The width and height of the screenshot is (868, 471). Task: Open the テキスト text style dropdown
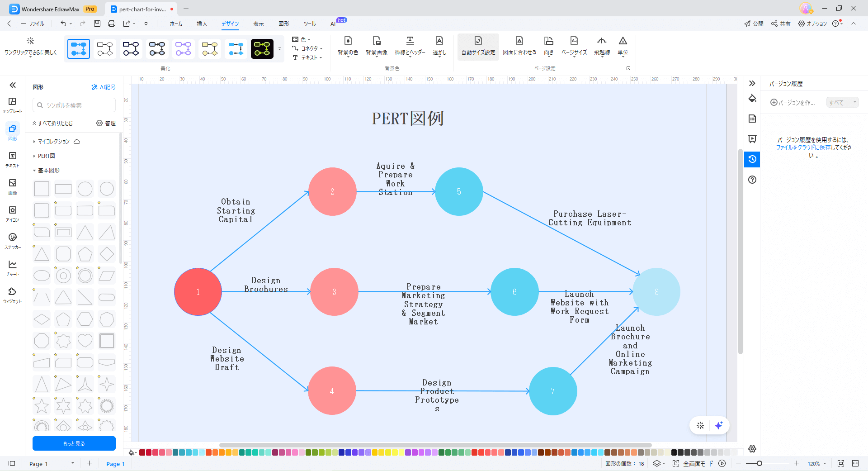[x=307, y=57]
